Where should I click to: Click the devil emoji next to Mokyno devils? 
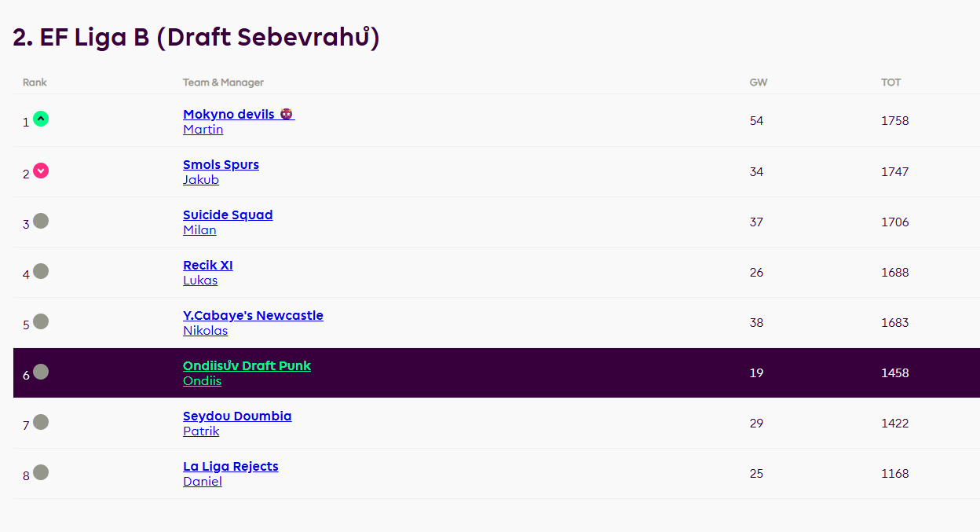[286, 114]
